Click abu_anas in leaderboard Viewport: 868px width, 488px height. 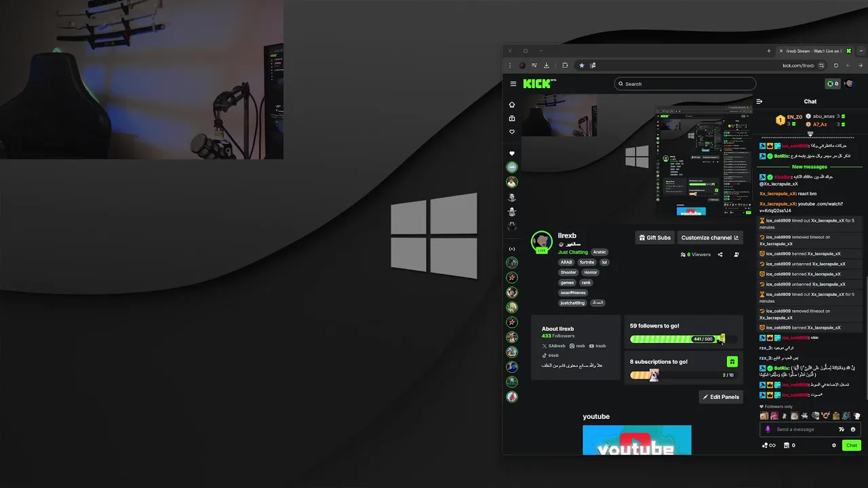click(x=824, y=117)
